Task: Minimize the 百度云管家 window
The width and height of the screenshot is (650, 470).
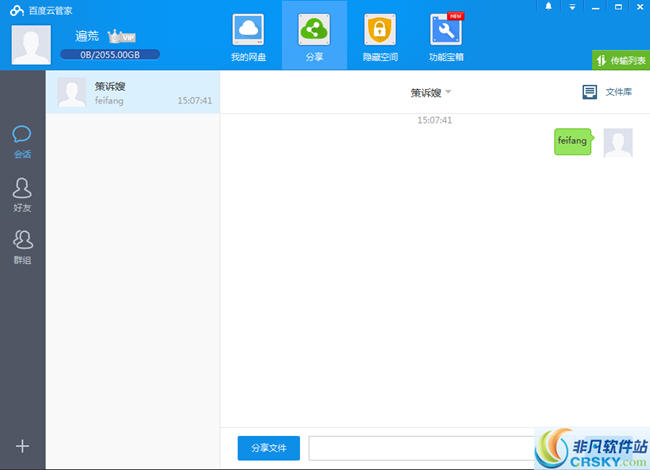Action: [595, 7]
